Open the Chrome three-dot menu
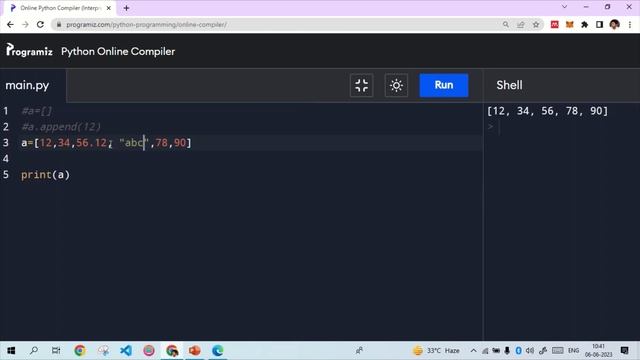The image size is (640, 360). point(630,24)
